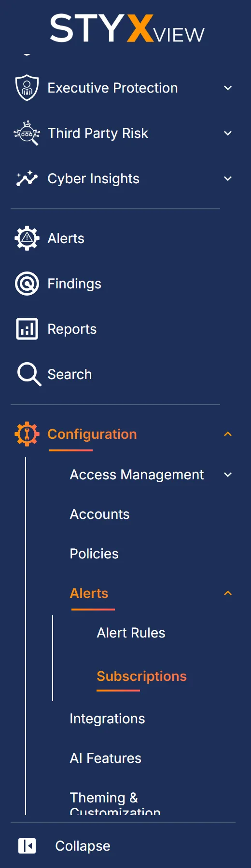
Task: Expand the Third Party Risk chevron
Action: point(228,133)
